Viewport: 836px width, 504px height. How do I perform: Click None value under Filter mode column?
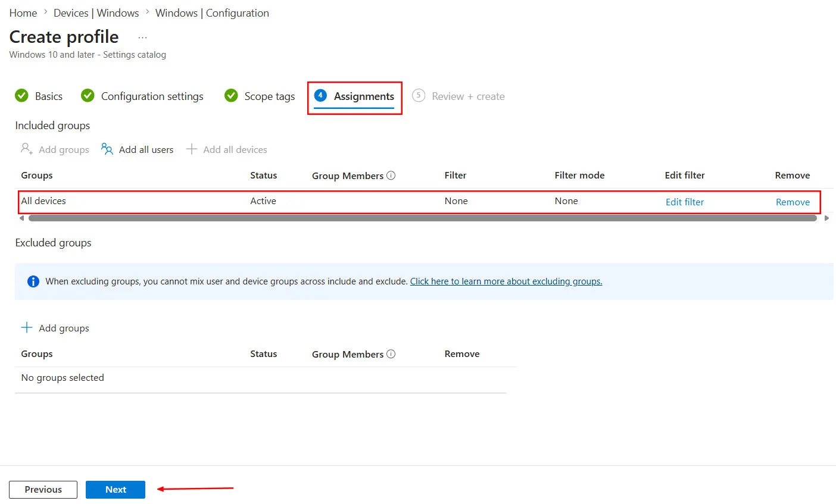point(566,201)
